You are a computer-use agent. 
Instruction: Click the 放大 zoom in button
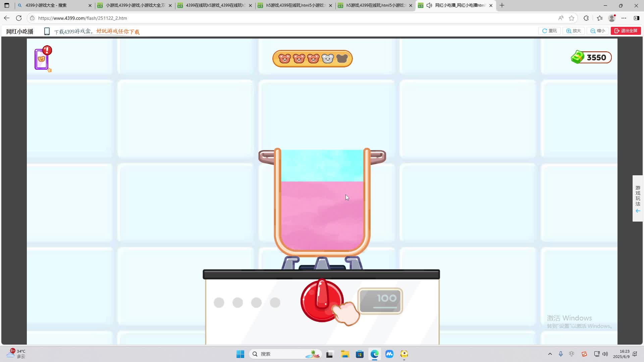click(574, 31)
